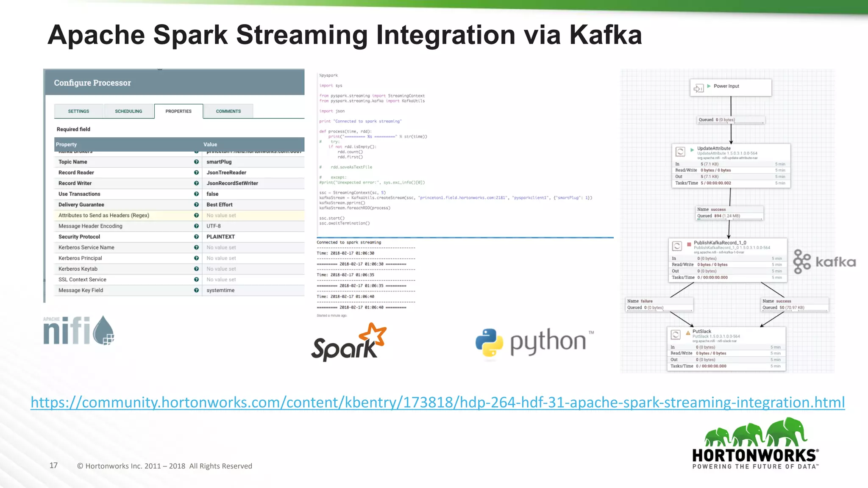This screenshot has width=868, height=488.
Task: Click the PutSlack warning triangle icon
Action: (688, 333)
